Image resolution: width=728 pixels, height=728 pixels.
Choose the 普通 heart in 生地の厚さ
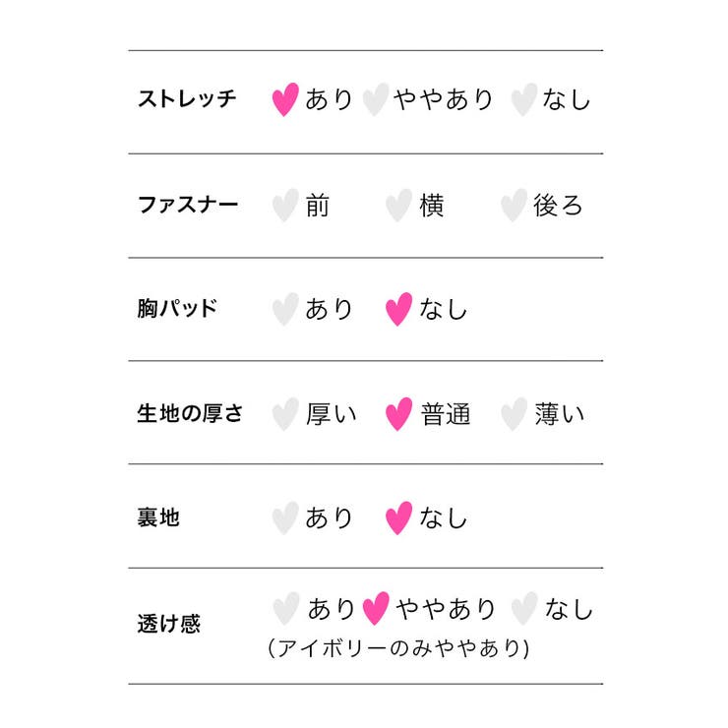pyautogui.click(x=398, y=414)
